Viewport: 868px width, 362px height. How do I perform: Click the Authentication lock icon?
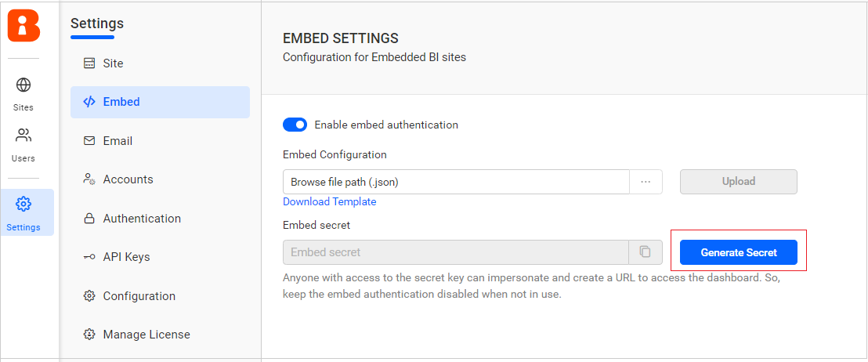(x=89, y=219)
